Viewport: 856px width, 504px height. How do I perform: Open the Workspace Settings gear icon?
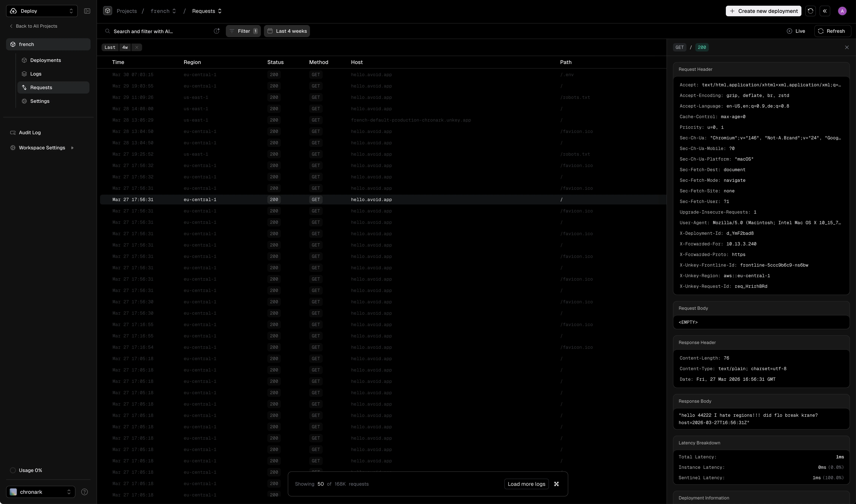pyautogui.click(x=13, y=147)
